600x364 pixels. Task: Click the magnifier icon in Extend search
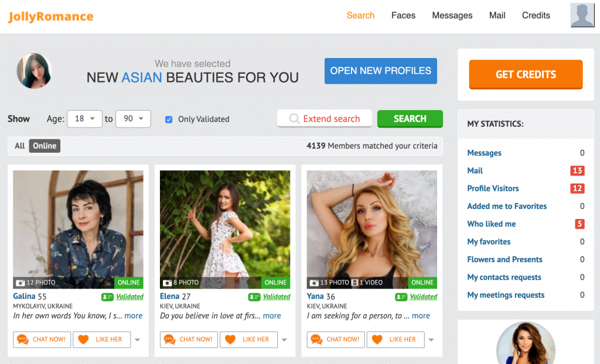pos(294,119)
